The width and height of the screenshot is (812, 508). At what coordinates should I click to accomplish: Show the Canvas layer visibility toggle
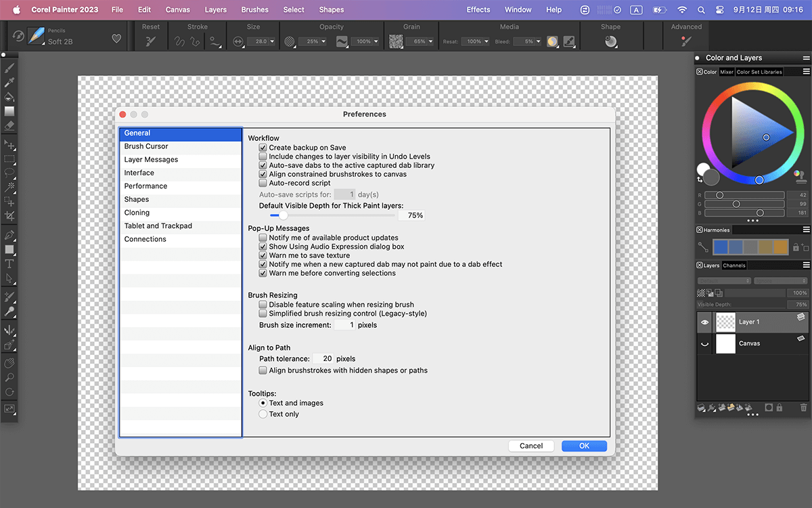(704, 343)
